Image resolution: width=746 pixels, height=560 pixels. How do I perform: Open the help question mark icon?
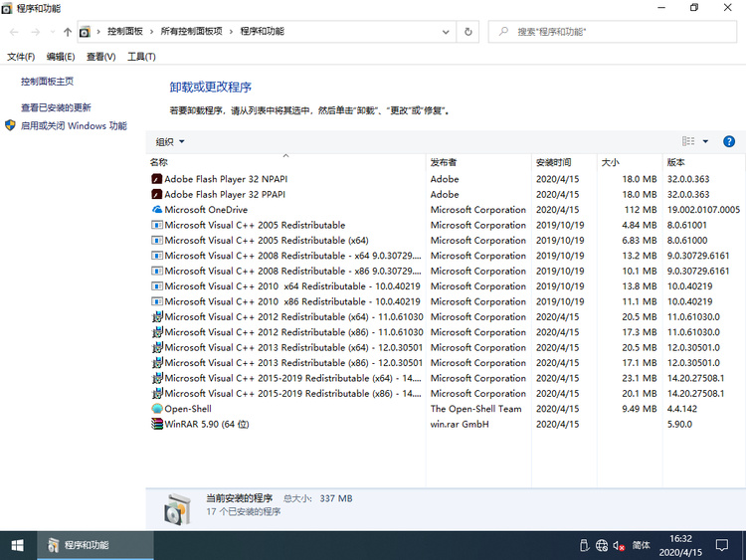click(729, 142)
